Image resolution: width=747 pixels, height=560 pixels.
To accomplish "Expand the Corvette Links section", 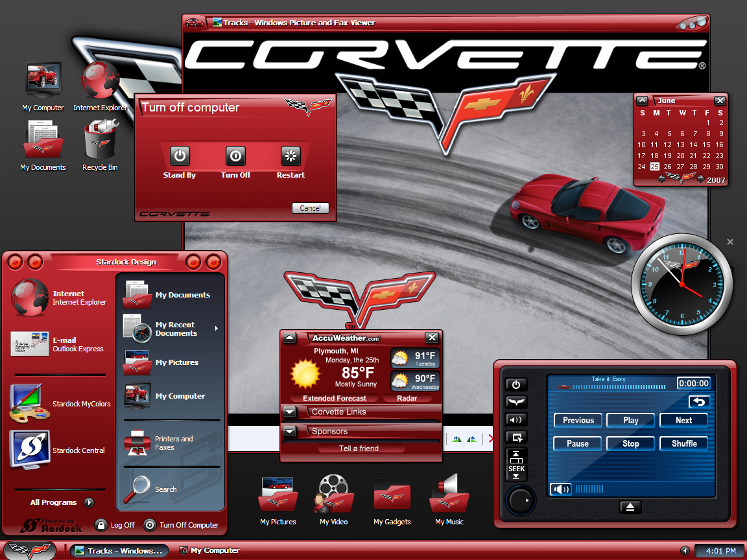I will [x=290, y=412].
